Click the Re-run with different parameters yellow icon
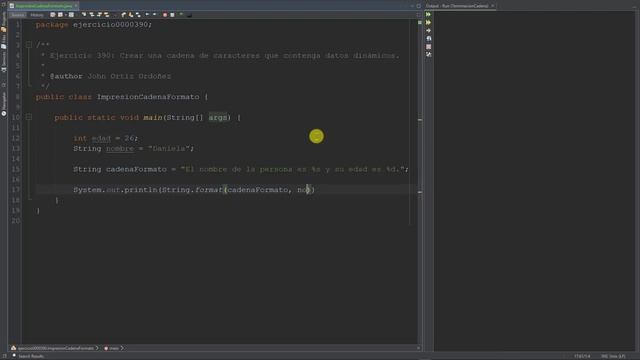 (429, 22)
